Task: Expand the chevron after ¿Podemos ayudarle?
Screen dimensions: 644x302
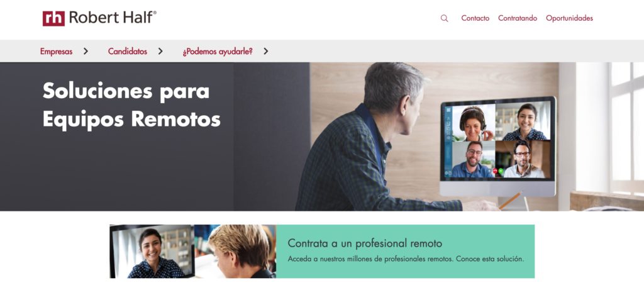Action: (x=266, y=51)
